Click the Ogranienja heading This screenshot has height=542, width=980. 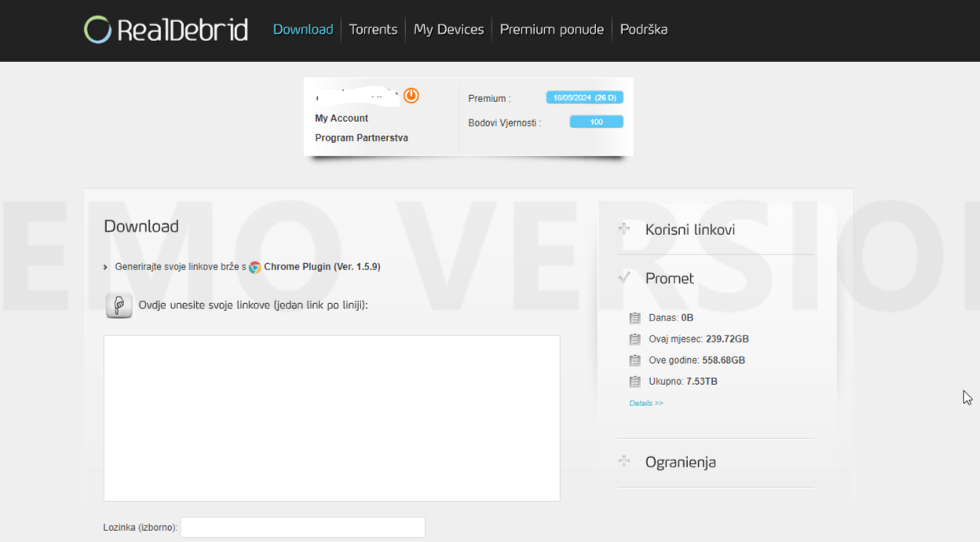[681, 462]
